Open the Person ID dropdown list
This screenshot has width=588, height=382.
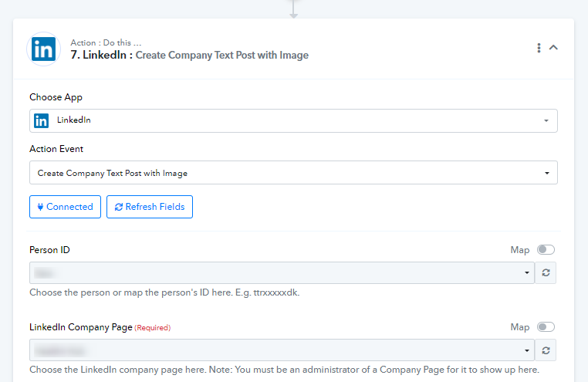282,273
